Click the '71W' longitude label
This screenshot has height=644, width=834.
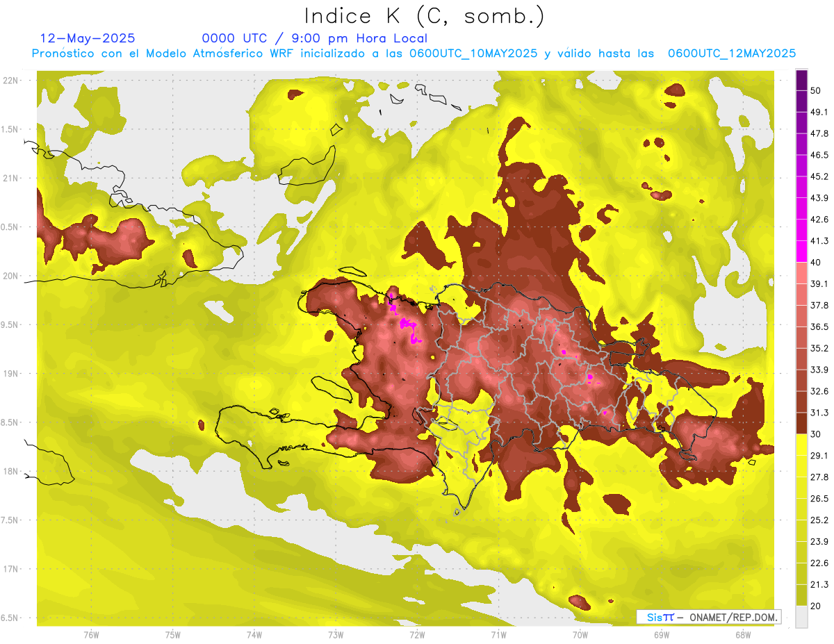498,635
